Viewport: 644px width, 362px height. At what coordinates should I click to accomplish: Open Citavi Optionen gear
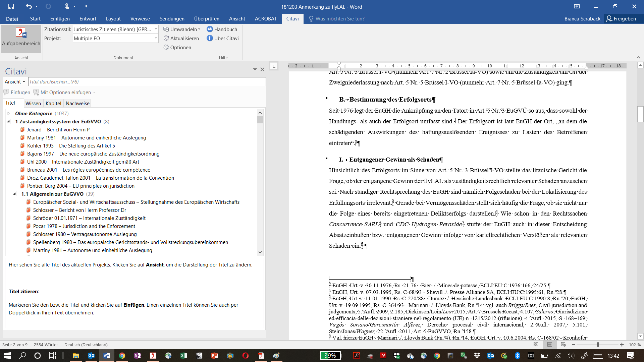pyautogui.click(x=166, y=48)
